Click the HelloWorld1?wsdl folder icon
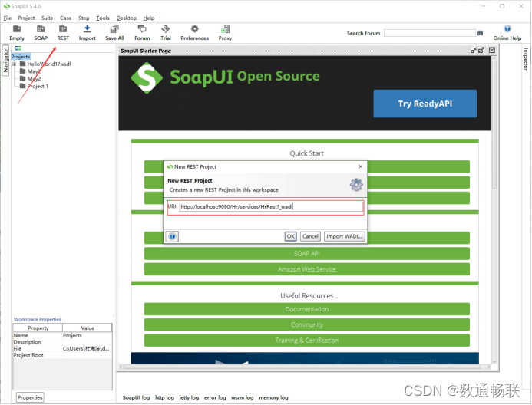532x405 pixels. (x=23, y=64)
